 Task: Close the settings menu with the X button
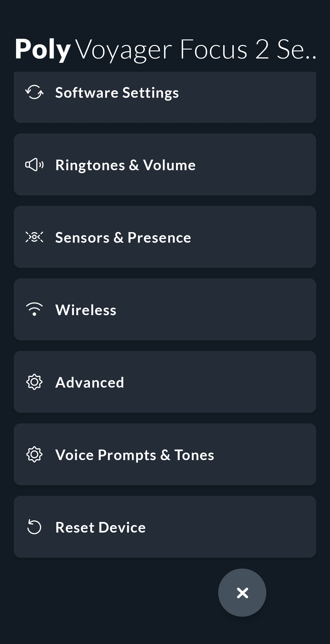pos(242,593)
